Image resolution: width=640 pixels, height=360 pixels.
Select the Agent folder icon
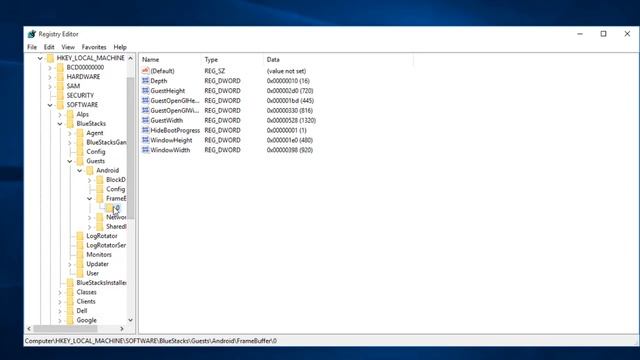pyautogui.click(x=80, y=133)
